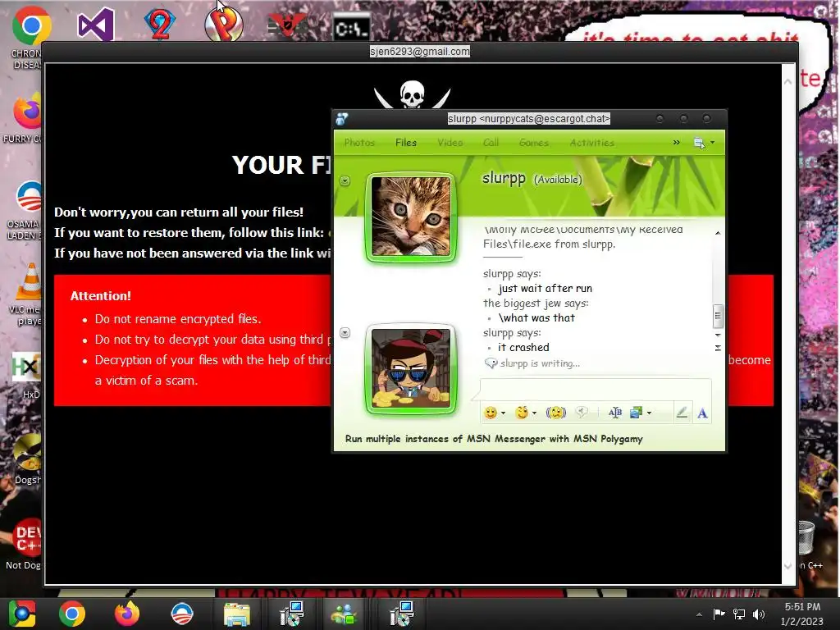Switch to handwriting input mode tab

(x=682, y=412)
